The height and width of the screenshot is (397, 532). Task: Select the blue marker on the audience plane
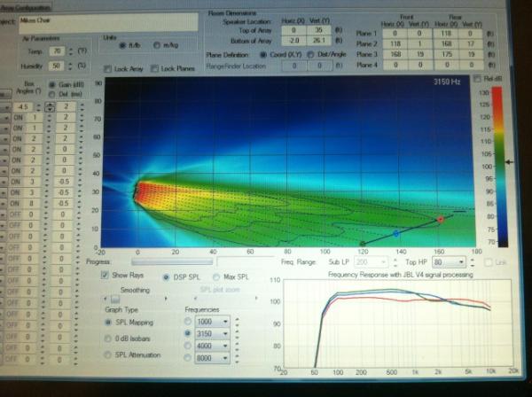(396, 234)
